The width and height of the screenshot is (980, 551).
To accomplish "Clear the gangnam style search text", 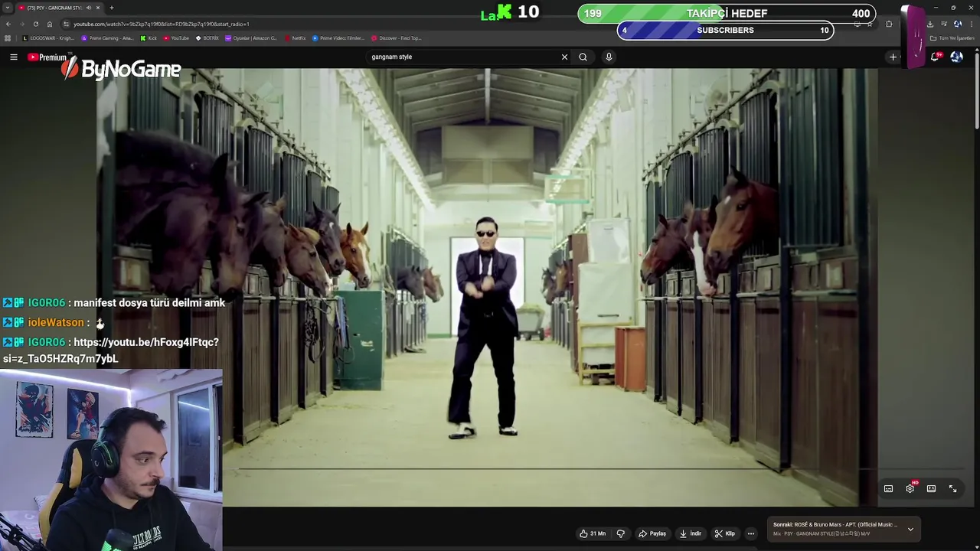I will click(564, 57).
